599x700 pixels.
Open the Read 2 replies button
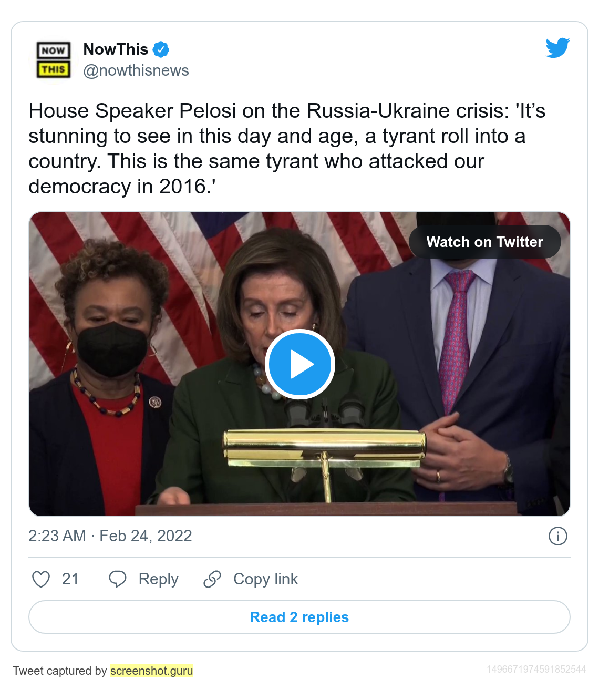click(x=299, y=617)
